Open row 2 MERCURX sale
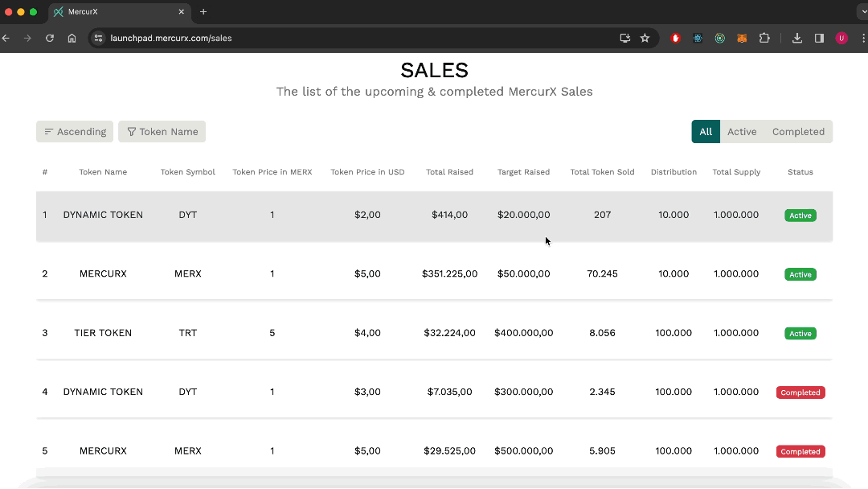This screenshot has height=489, width=868. 435,274
